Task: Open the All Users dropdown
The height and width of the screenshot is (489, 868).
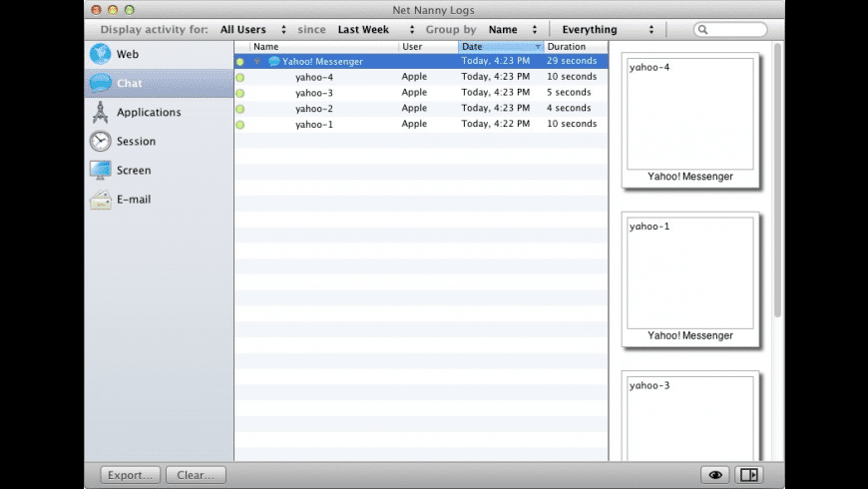Action: coord(253,29)
